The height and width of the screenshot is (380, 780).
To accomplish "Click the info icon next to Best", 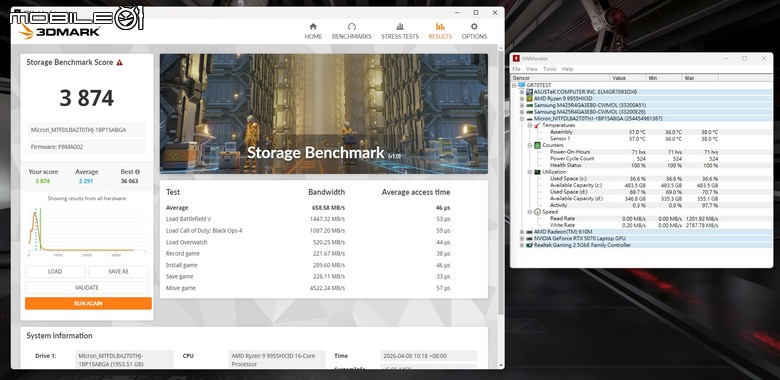I will coord(137,172).
